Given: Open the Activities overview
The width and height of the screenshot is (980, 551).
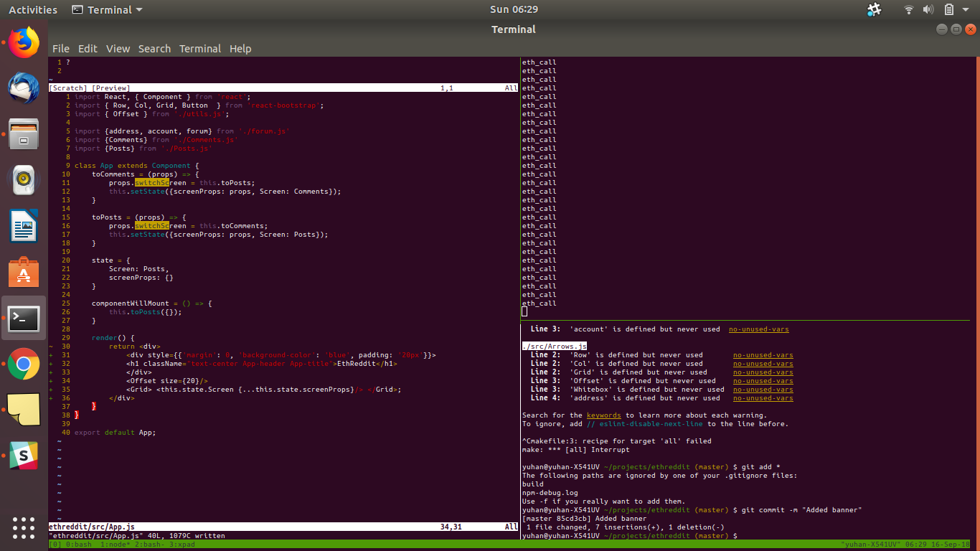Looking at the screenshot, I should click(33, 9).
